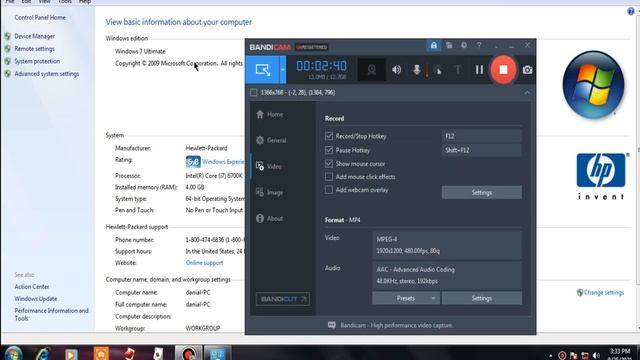Uncheck Pause Hotkey checkbox
640x360 pixels.
click(x=329, y=150)
